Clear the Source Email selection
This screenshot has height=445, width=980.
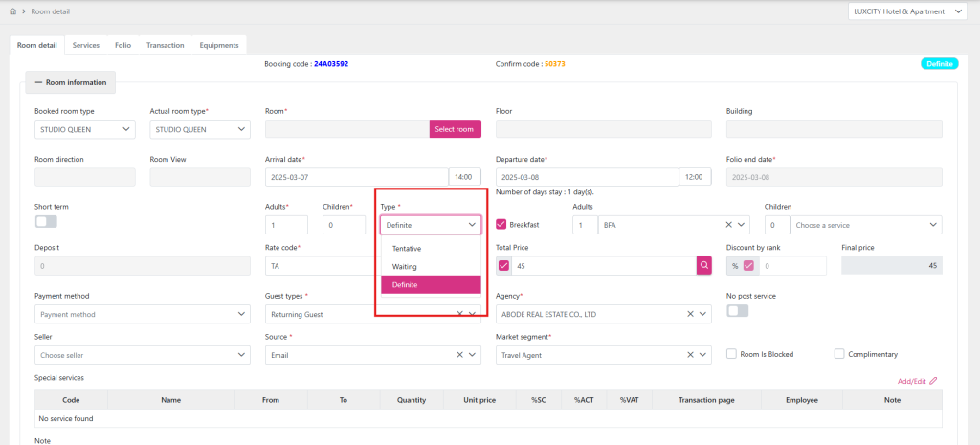[x=458, y=355]
